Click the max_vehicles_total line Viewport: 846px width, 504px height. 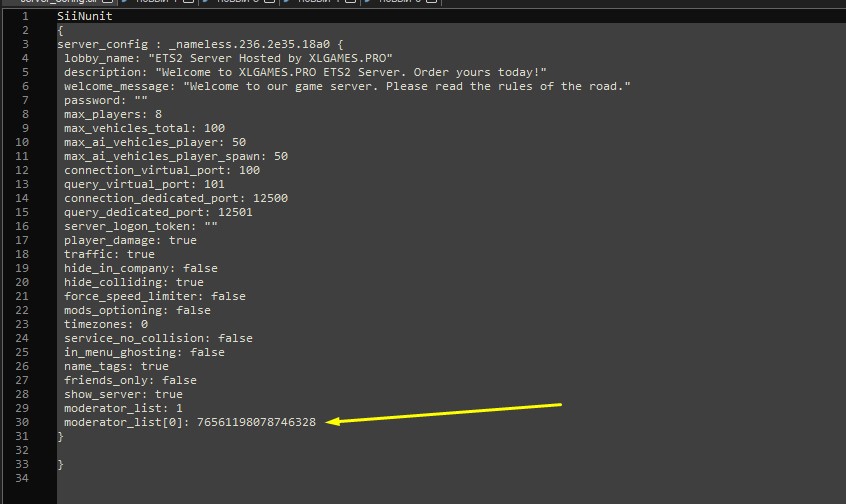[144, 128]
